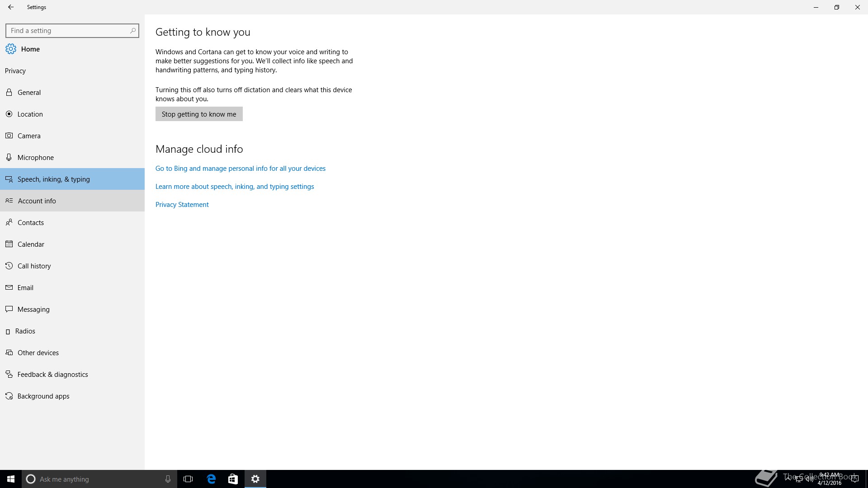The width and height of the screenshot is (868, 488).
Task: Close the Settings window
Action: 858,7
